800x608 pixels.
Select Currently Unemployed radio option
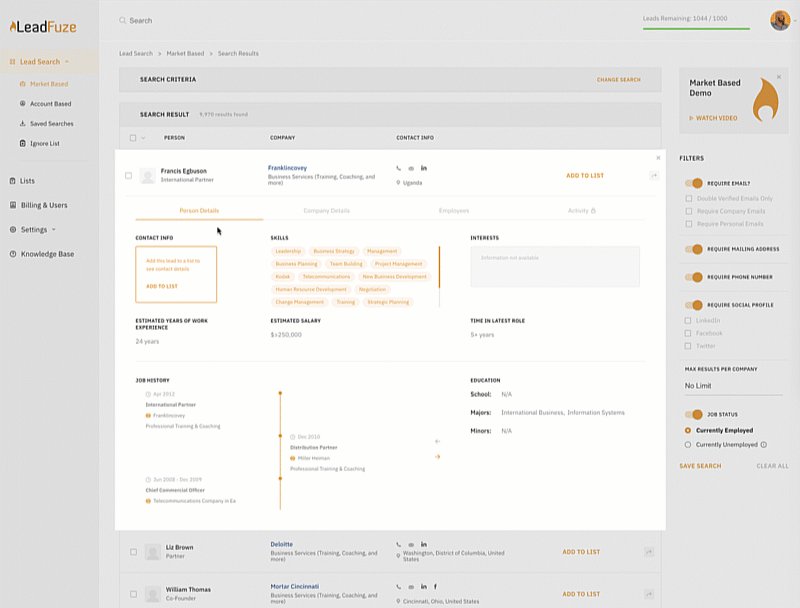pyautogui.click(x=688, y=445)
